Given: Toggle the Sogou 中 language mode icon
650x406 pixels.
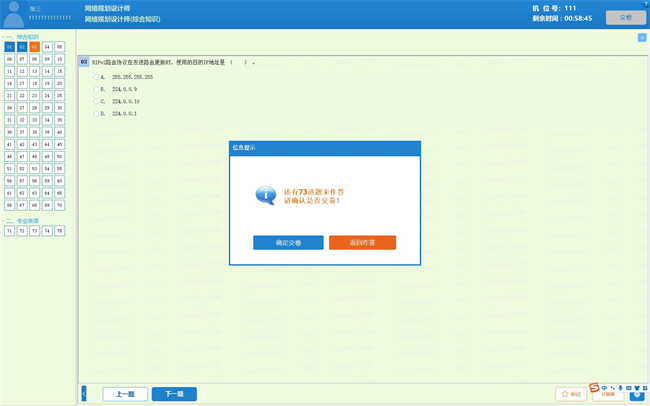Looking at the screenshot, I should tap(604, 388).
